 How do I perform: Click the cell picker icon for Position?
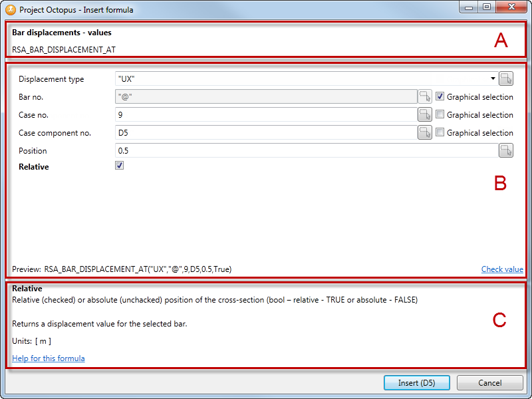tap(506, 151)
